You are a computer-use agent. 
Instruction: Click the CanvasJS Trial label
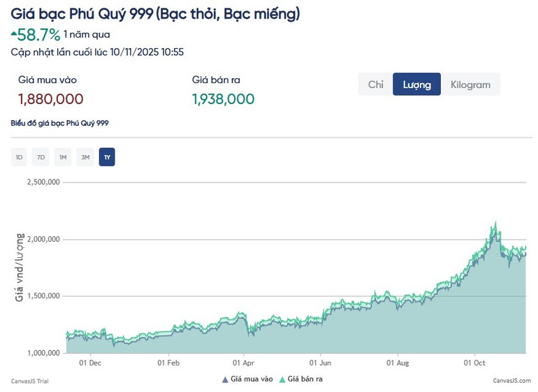29,381
